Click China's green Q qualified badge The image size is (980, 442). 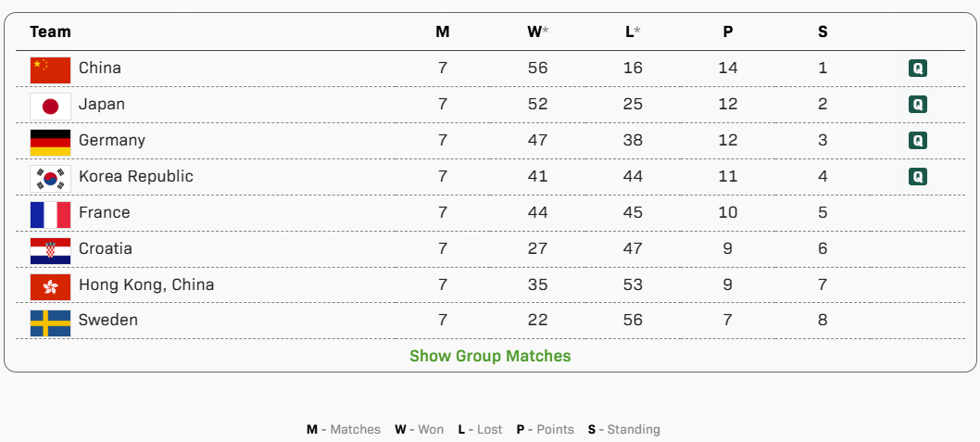(917, 69)
